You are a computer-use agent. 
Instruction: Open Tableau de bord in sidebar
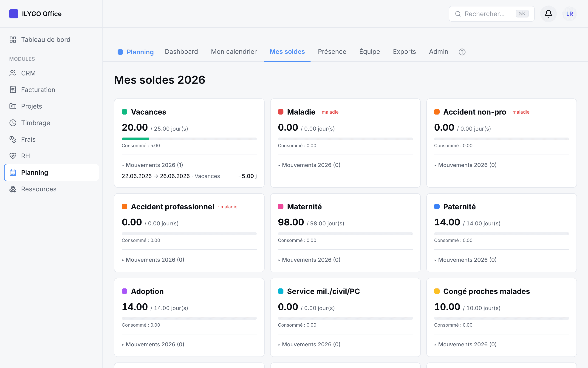[x=51, y=40]
